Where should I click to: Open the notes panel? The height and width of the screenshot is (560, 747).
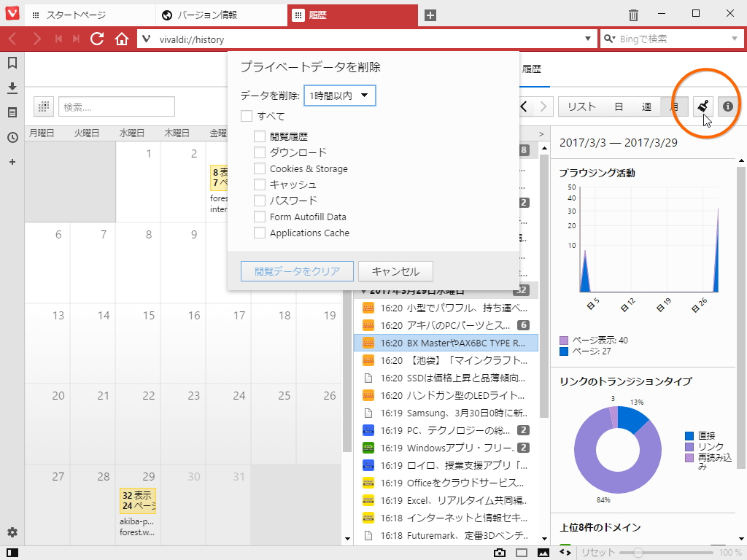click(12, 112)
